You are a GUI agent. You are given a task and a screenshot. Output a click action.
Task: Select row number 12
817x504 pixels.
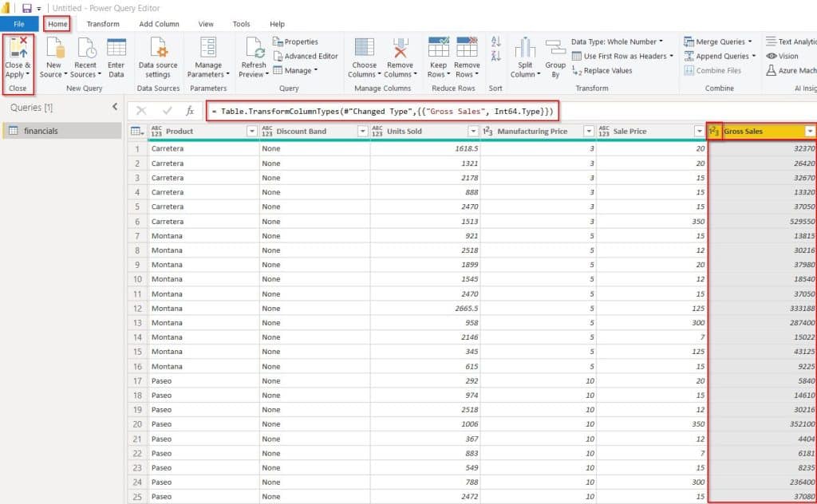[x=137, y=309]
